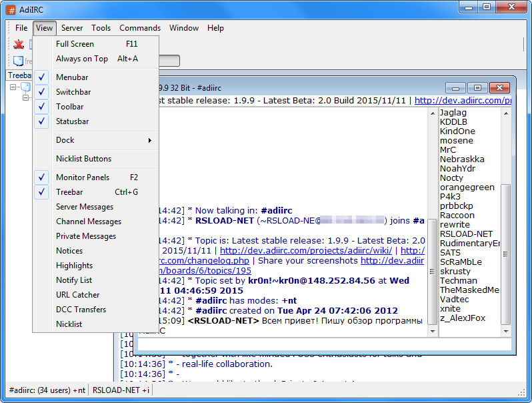
Task: Expand the Dock submenu
Action: (x=96, y=140)
